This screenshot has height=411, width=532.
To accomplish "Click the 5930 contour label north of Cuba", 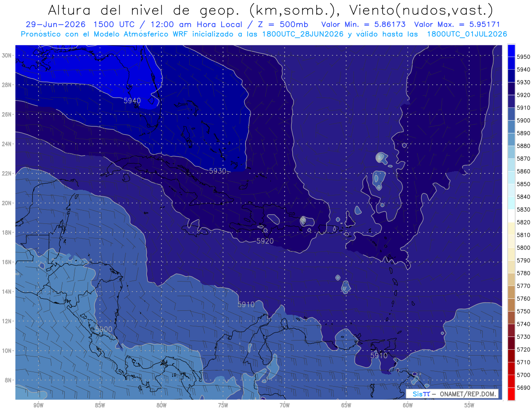I will click(218, 171).
